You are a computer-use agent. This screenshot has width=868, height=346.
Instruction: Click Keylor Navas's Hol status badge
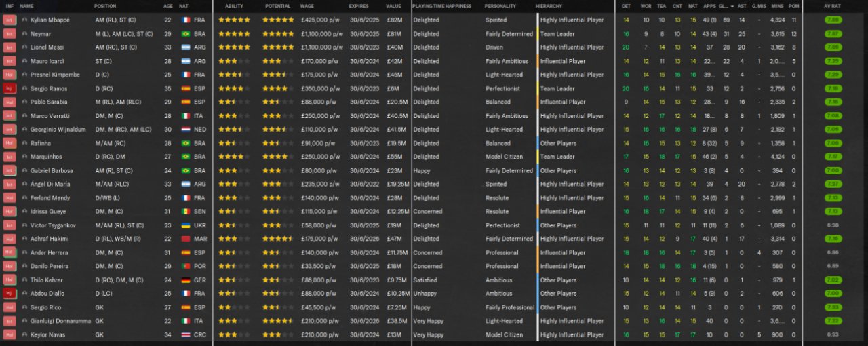pos(9,334)
